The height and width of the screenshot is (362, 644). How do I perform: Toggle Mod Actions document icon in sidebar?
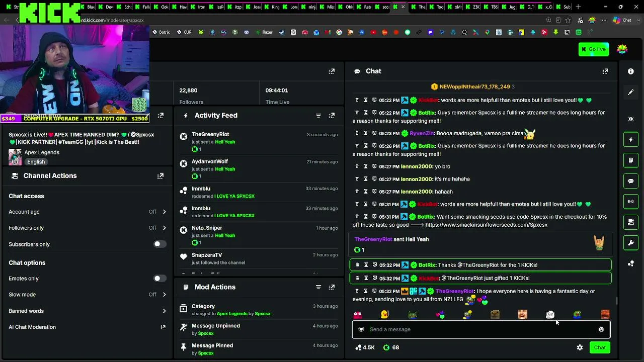(x=631, y=160)
